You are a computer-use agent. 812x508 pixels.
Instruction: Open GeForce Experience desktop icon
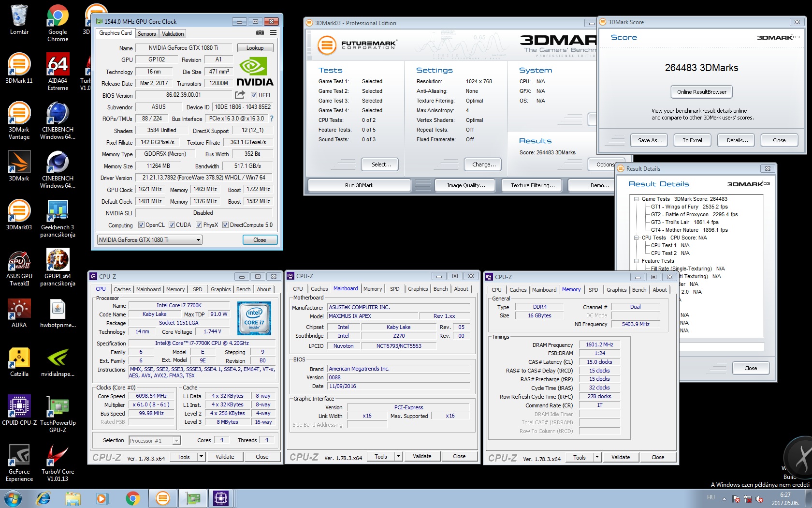19,463
